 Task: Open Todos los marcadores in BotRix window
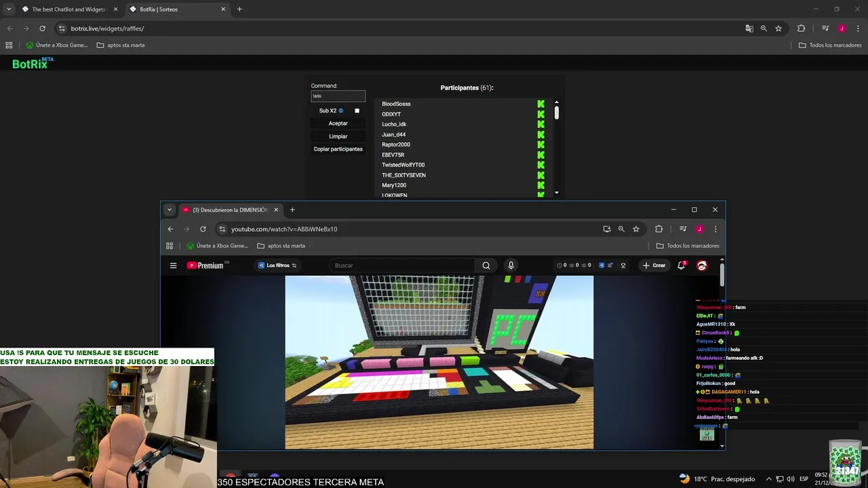(830, 45)
